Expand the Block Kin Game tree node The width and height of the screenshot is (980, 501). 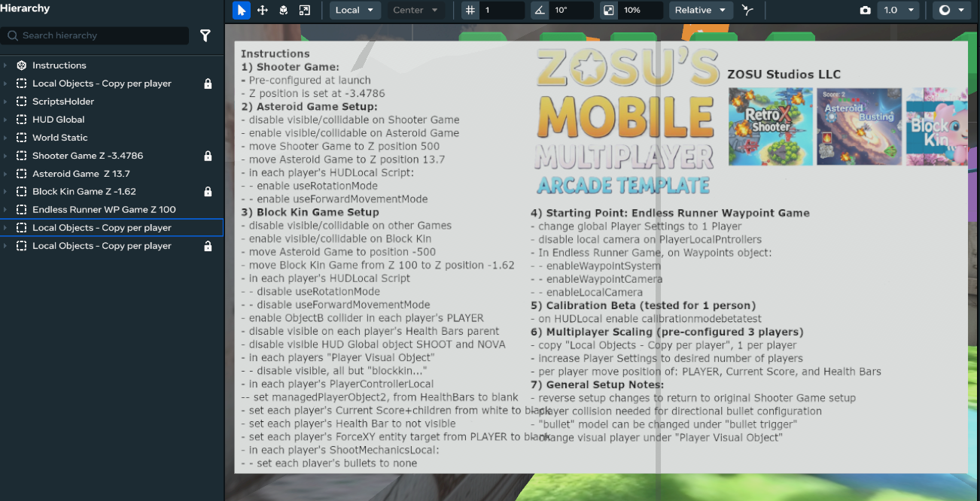click(5, 192)
